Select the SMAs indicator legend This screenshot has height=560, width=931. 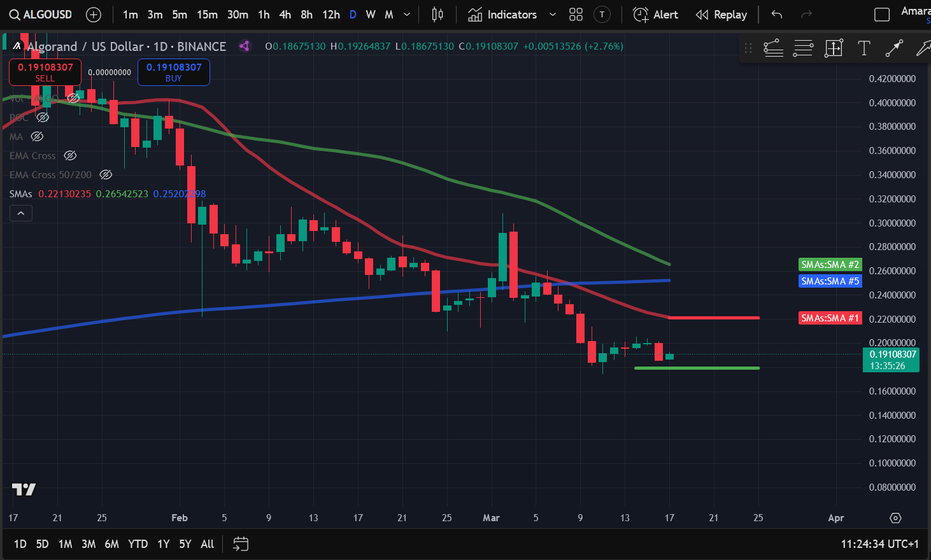pos(20,193)
